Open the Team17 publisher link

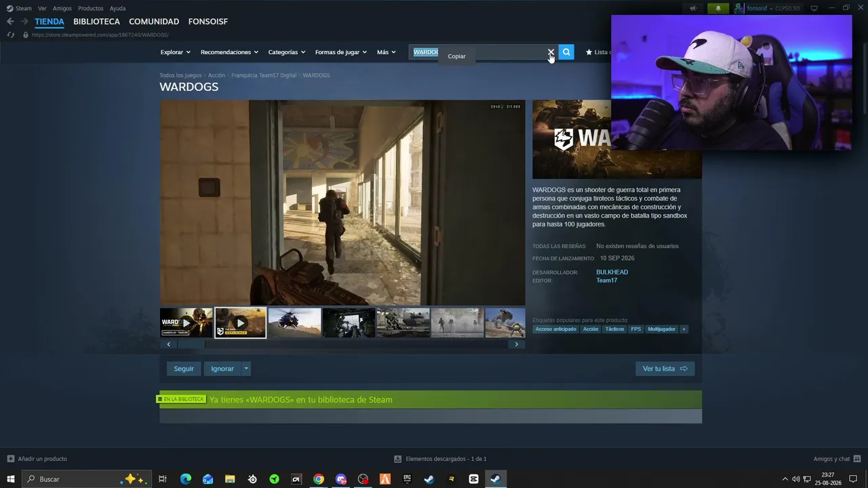click(607, 281)
